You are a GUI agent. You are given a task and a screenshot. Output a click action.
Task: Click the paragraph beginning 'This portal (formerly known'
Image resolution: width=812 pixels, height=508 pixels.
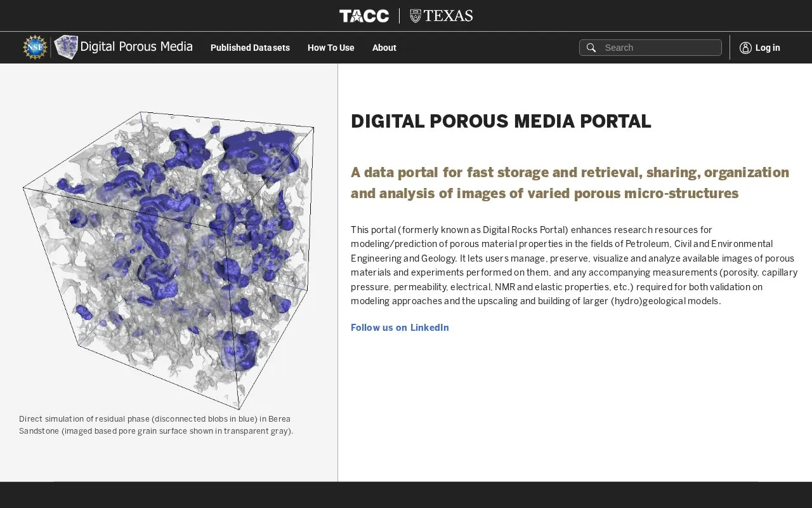[574, 265]
